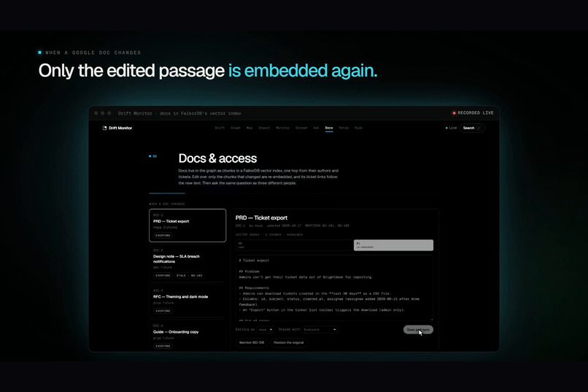Click the STALE · BD-103 badge
This screenshot has width=588, height=392.
click(x=190, y=275)
